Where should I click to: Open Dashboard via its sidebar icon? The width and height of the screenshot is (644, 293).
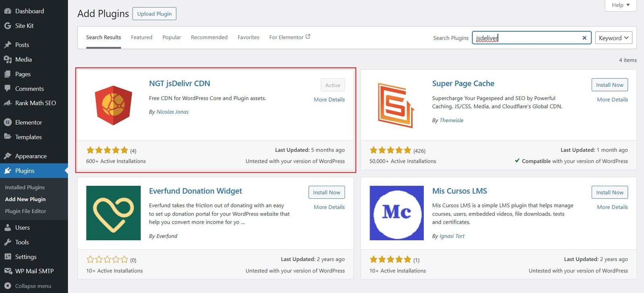click(x=7, y=11)
